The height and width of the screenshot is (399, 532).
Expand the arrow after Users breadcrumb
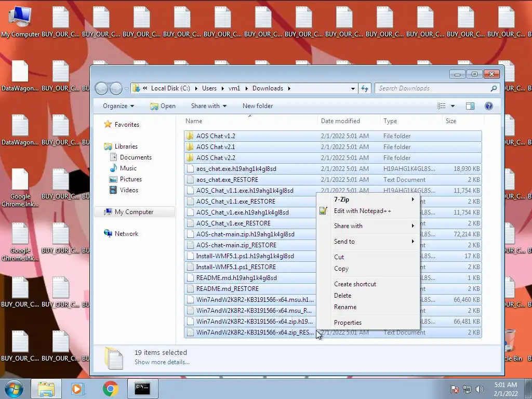[x=222, y=88]
